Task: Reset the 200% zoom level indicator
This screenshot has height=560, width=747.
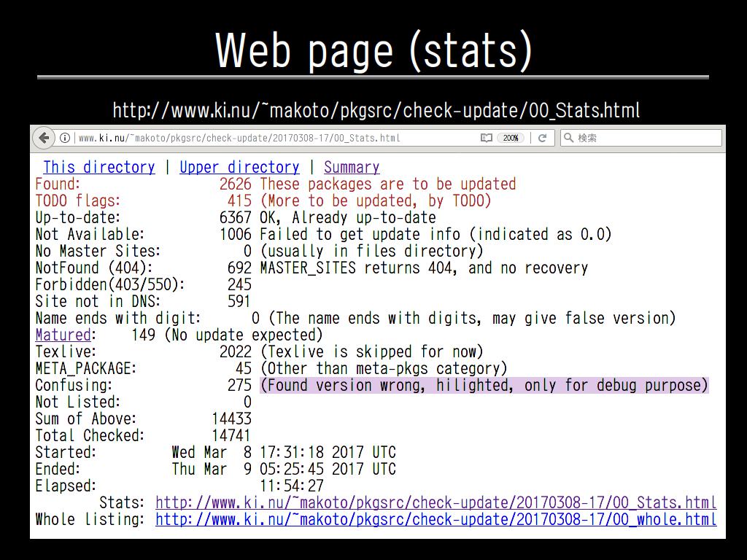Action: pyautogui.click(x=510, y=138)
